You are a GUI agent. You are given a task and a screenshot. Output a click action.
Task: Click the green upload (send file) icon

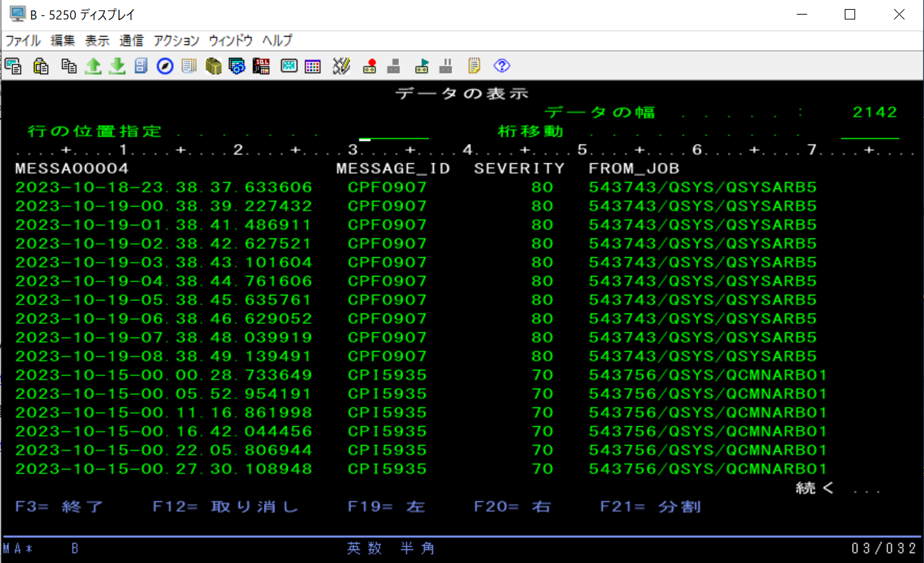point(93,66)
